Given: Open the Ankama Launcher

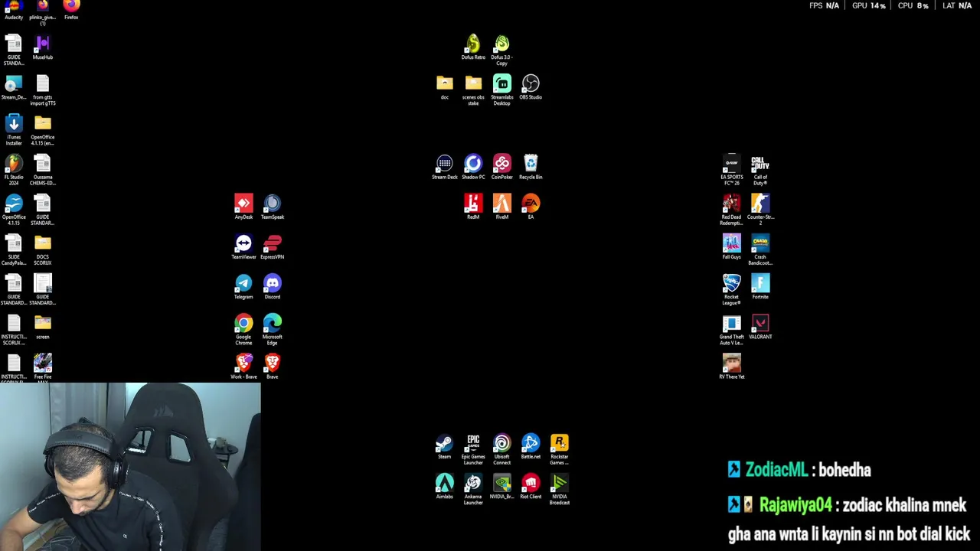Looking at the screenshot, I should point(473,490).
